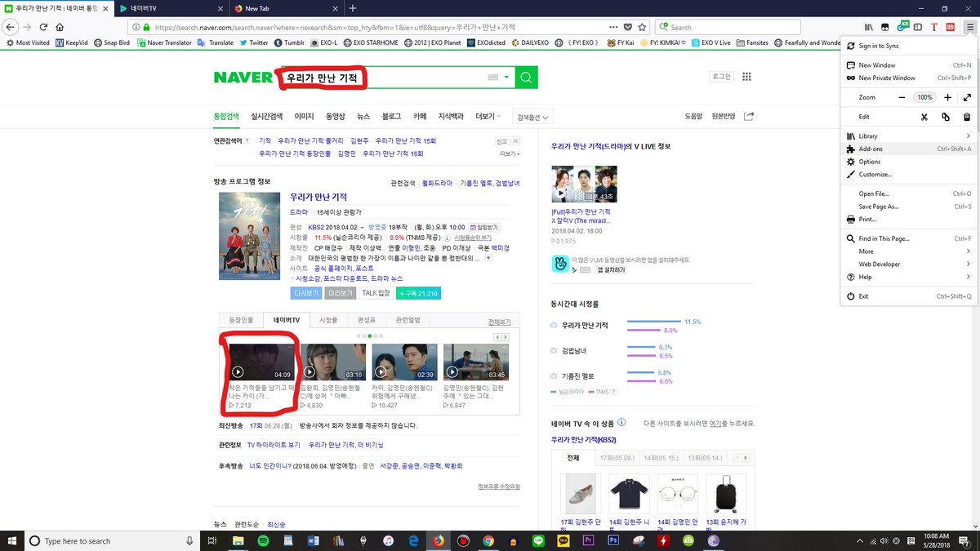The image size is (980, 551).
Task: Select Exit in the Firefox menu
Action: (910, 296)
